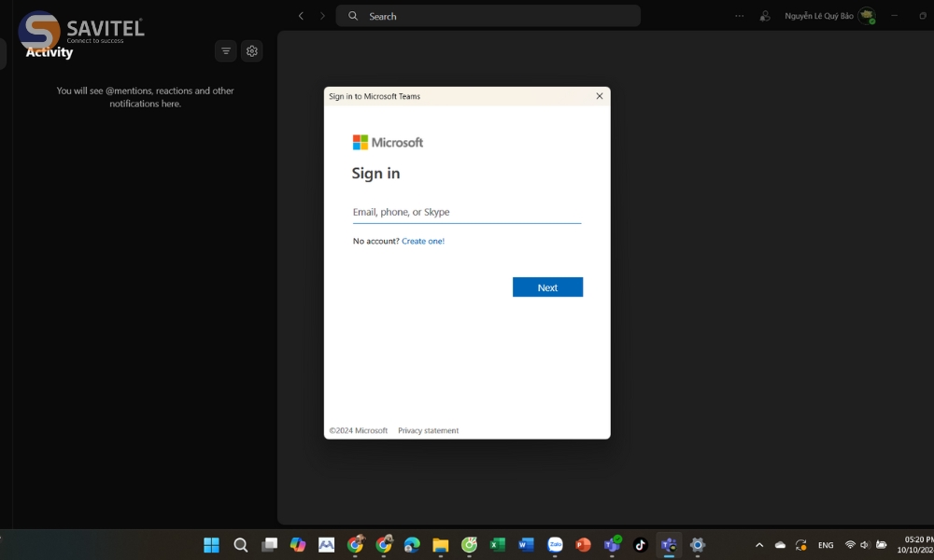
Task: Click the ENG language indicator
Action: tap(826, 544)
